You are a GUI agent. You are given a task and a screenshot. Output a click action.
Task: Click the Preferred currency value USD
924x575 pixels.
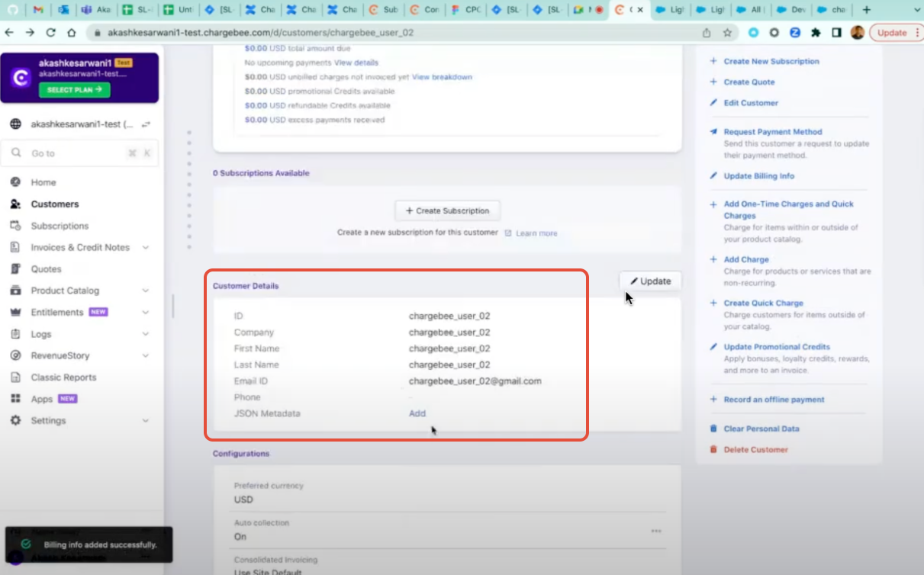pyautogui.click(x=243, y=500)
